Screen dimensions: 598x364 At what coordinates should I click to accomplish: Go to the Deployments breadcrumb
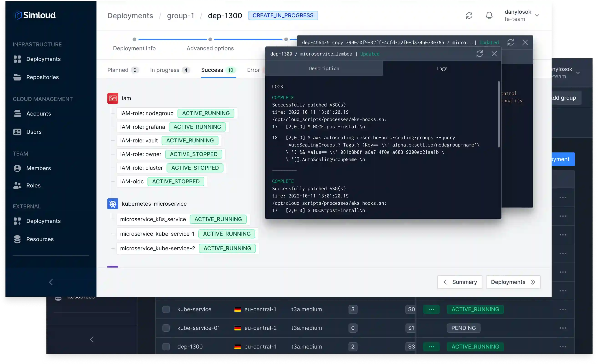(130, 15)
